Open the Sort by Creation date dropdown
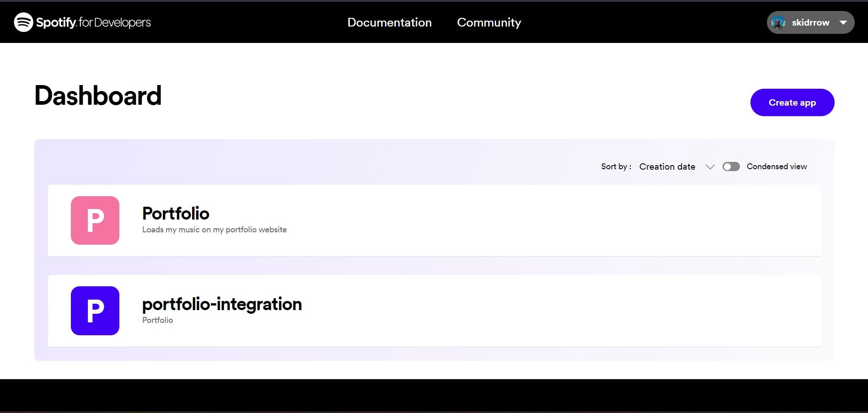Screen dimensions: 868x413 (677, 166)
